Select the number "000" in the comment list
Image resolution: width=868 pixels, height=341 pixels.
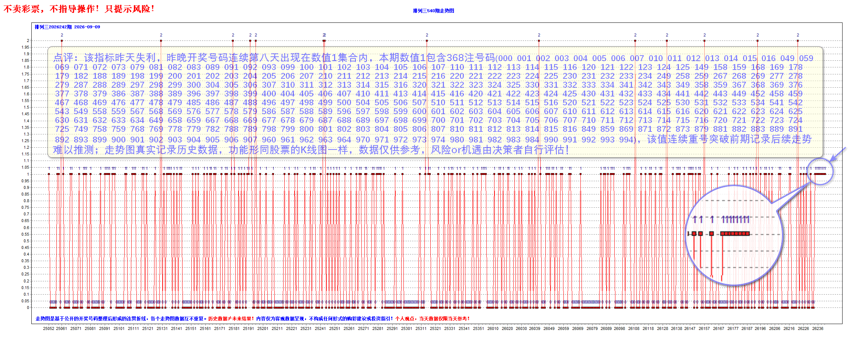click(x=505, y=58)
